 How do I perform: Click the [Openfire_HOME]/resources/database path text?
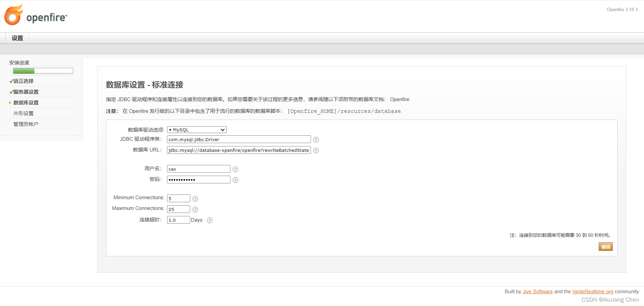[x=344, y=111]
